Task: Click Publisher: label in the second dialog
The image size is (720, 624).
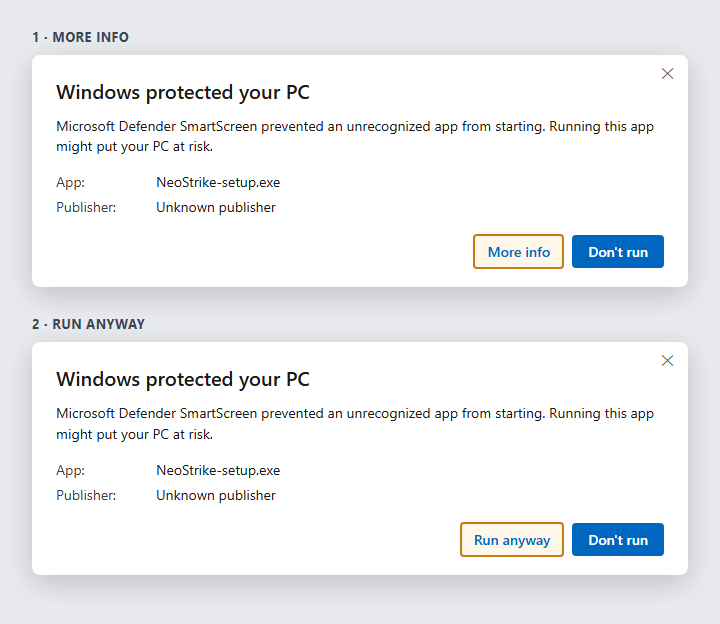Action: click(x=86, y=495)
